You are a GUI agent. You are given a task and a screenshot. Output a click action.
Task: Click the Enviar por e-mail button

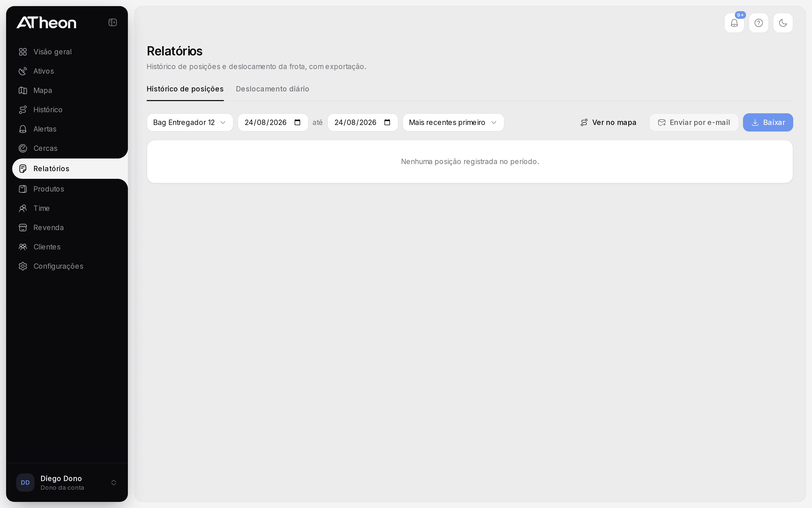click(694, 122)
